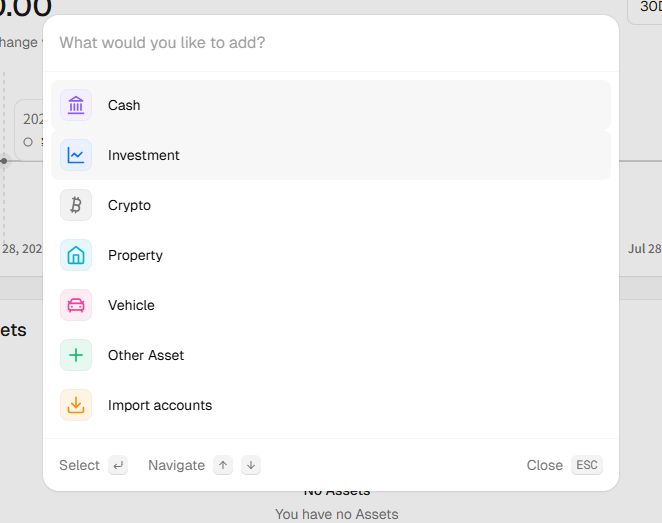Click the blue line chart Investment icon
The image size is (662, 523).
click(x=76, y=155)
